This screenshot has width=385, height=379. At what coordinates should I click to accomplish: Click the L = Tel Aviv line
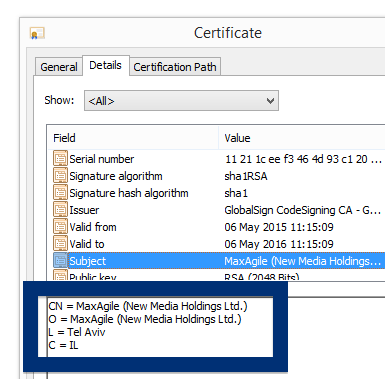coord(77,332)
